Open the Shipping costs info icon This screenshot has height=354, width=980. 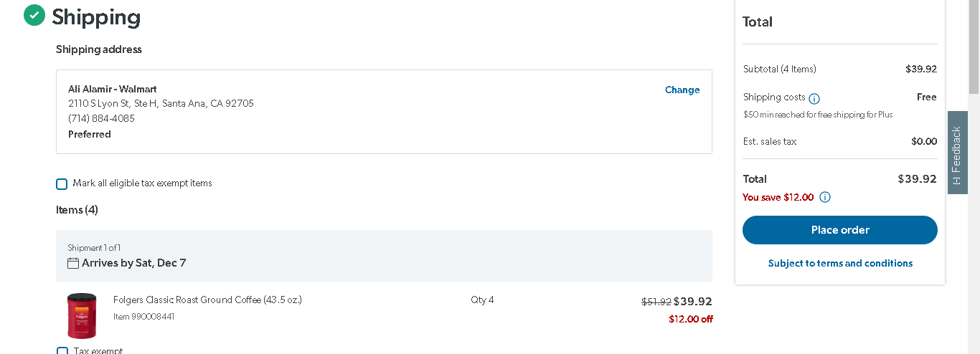(x=814, y=99)
